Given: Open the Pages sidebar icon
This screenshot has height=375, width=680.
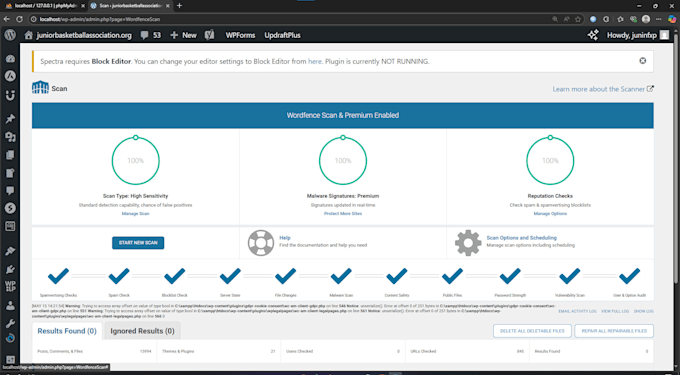Looking at the screenshot, I should pyautogui.click(x=10, y=155).
